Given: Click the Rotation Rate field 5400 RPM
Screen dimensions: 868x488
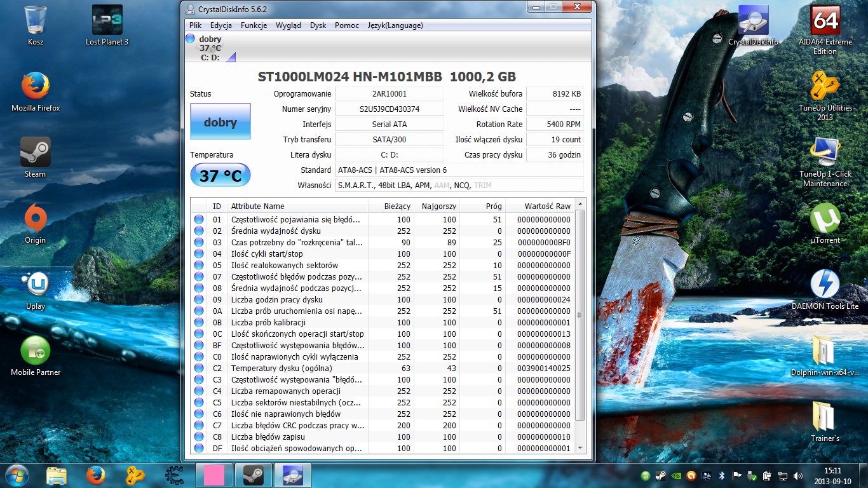Looking at the screenshot, I should (555, 125).
